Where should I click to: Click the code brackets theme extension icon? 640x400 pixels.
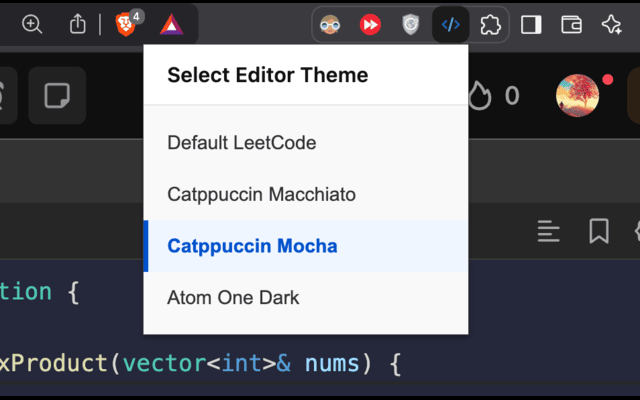451,24
